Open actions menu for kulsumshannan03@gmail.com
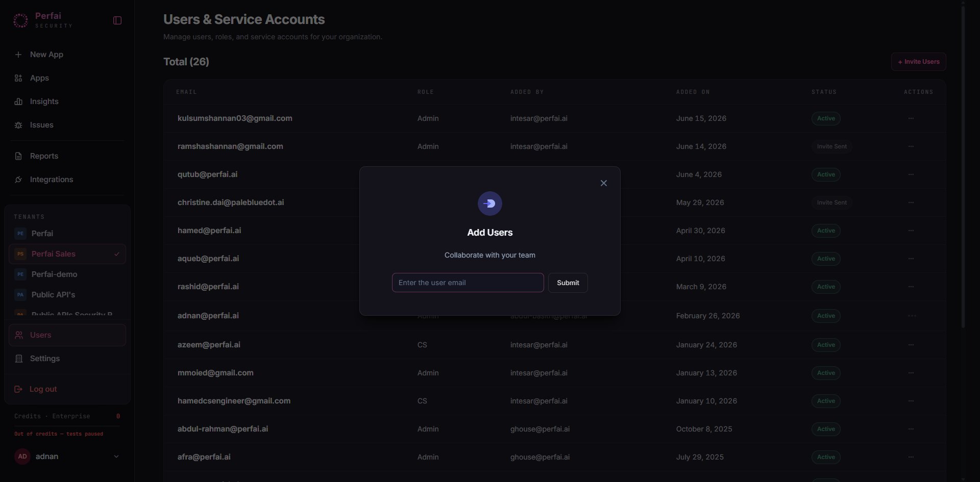 pos(911,118)
